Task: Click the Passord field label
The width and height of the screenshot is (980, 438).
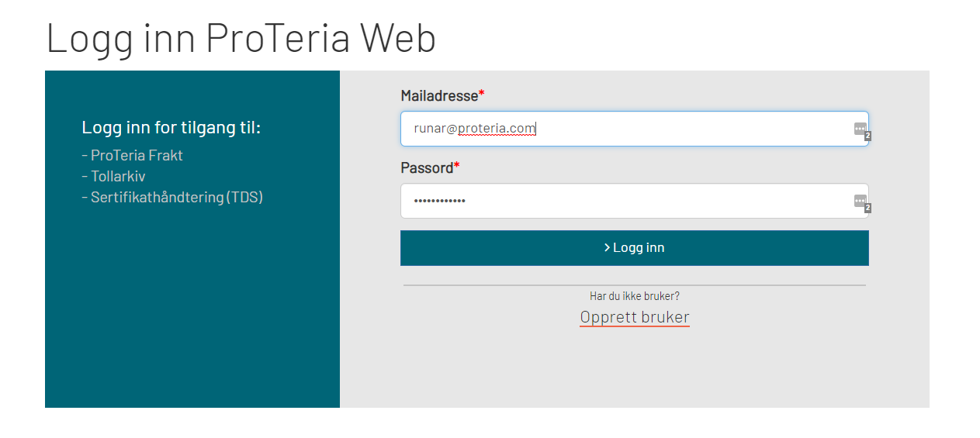Action: click(x=427, y=168)
